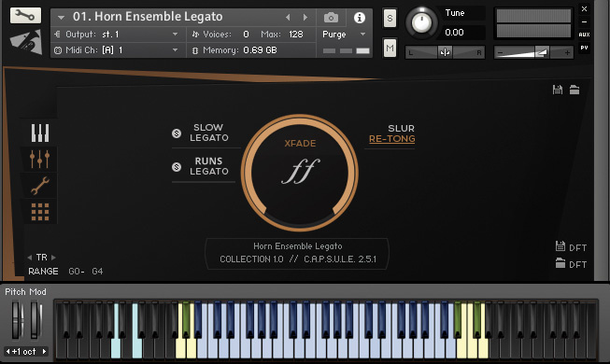Select SLUR articulation

[401, 129]
